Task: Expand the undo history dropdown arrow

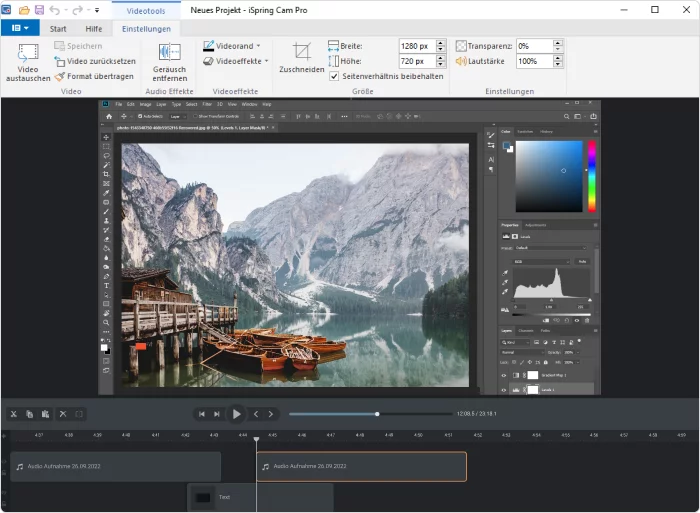Action: point(65,10)
